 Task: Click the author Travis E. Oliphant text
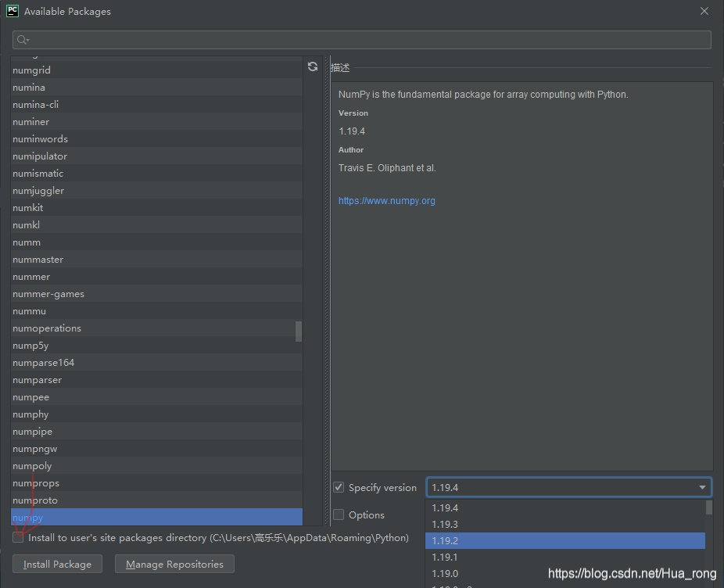387,167
